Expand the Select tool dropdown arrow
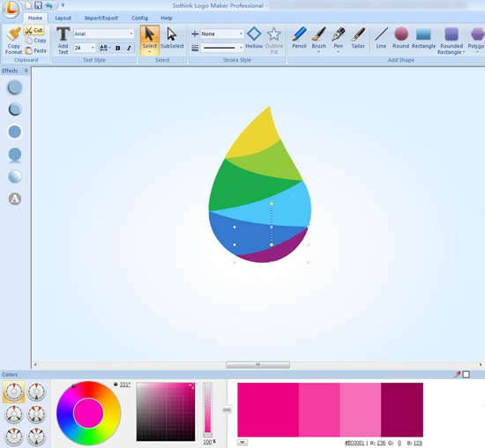The height and width of the screenshot is (448, 485). [x=149, y=52]
